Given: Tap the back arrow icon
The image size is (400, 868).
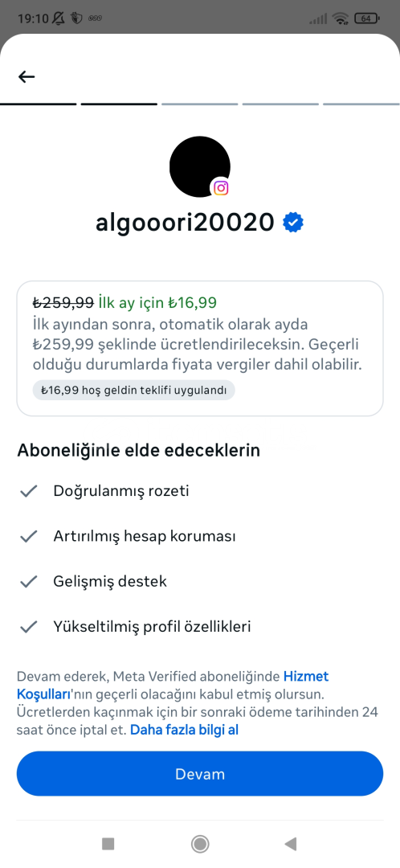Looking at the screenshot, I should (x=27, y=77).
